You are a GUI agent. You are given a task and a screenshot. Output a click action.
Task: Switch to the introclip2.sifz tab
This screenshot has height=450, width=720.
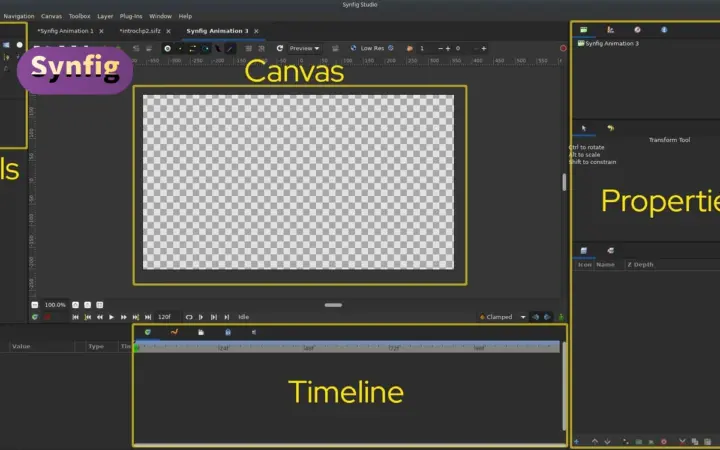[140, 31]
